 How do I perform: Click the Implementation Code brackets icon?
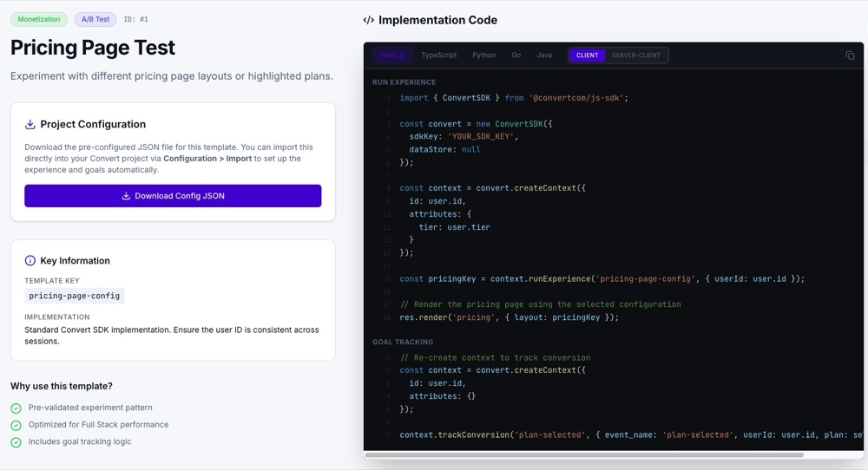tap(369, 20)
